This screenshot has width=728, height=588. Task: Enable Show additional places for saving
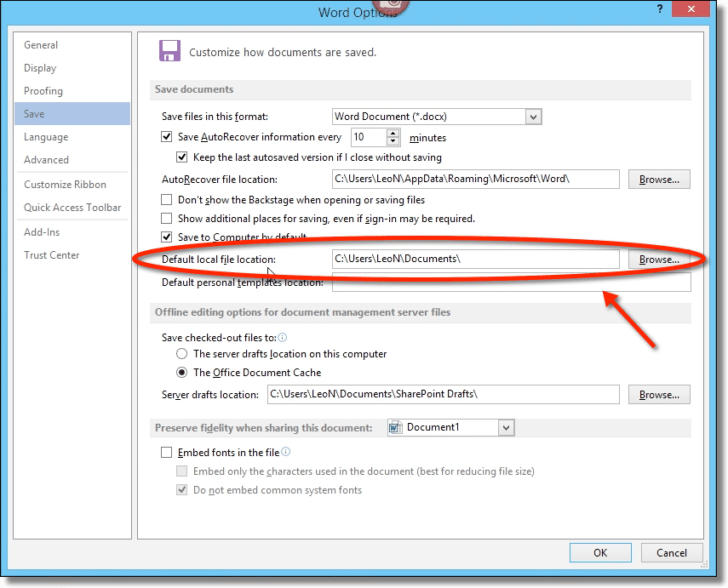(x=167, y=219)
